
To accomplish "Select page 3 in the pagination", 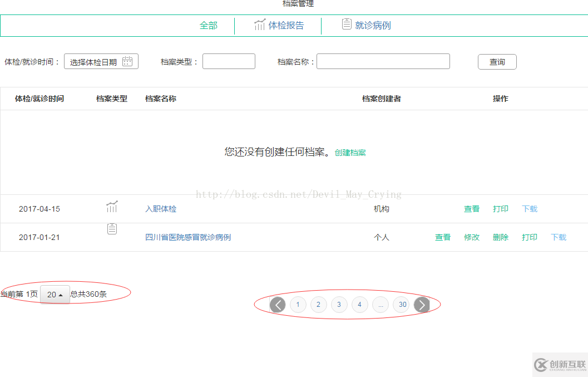I will [x=339, y=305].
